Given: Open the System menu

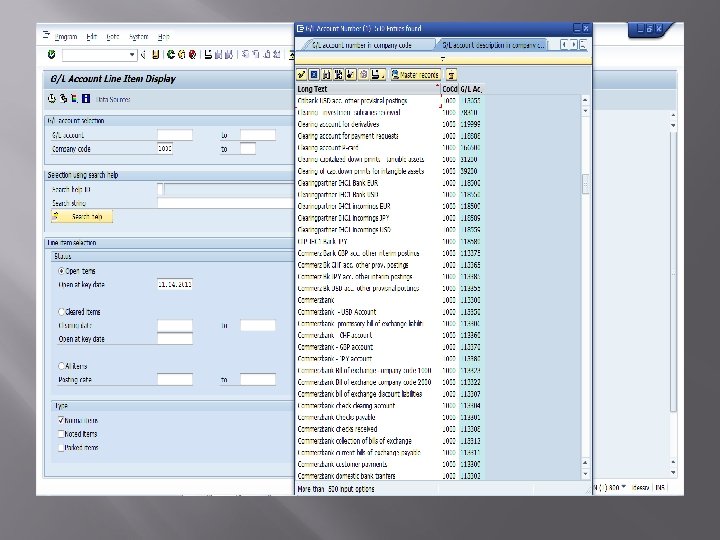Looking at the screenshot, I should 138,37.
